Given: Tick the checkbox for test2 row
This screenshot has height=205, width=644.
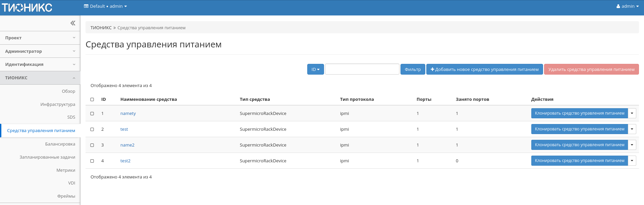Looking at the screenshot, I should click(92, 161).
